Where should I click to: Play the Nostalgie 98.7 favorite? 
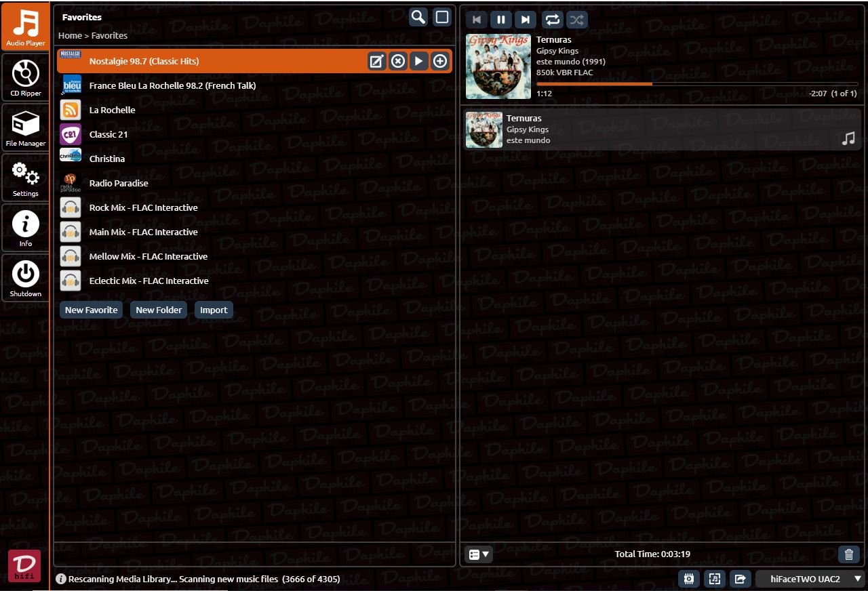click(419, 61)
